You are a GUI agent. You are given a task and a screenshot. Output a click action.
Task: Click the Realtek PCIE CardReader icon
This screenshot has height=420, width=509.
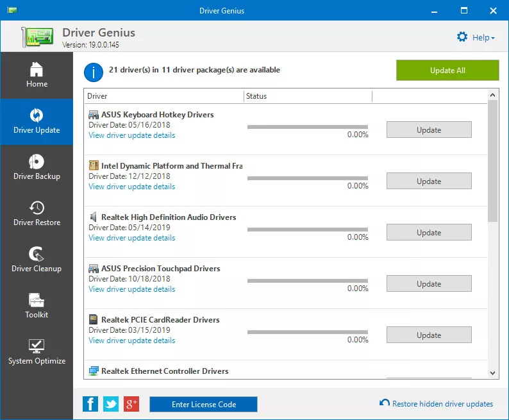pyautogui.click(x=93, y=319)
